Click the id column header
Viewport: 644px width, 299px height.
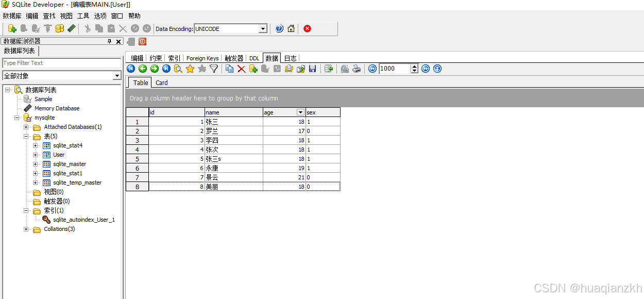tap(177, 112)
